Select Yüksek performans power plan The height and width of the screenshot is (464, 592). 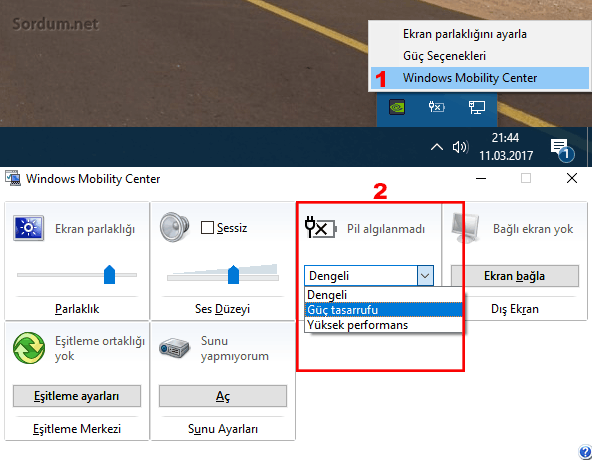pos(383,325)
